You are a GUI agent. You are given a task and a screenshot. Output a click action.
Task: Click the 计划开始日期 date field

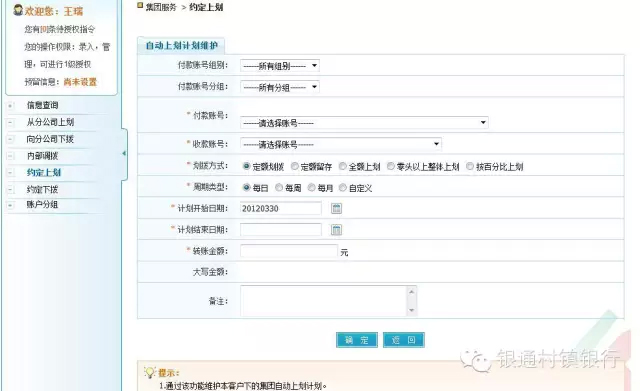click(281, 209)
